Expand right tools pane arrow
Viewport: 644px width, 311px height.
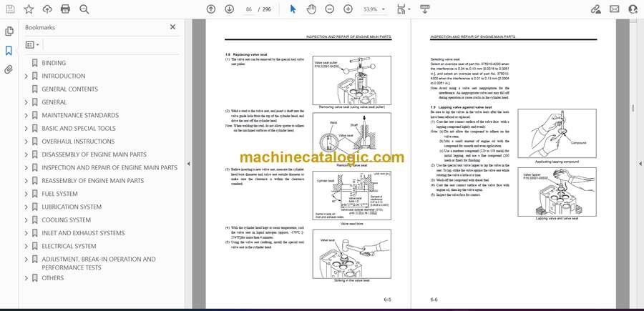(x=640, y=164)
